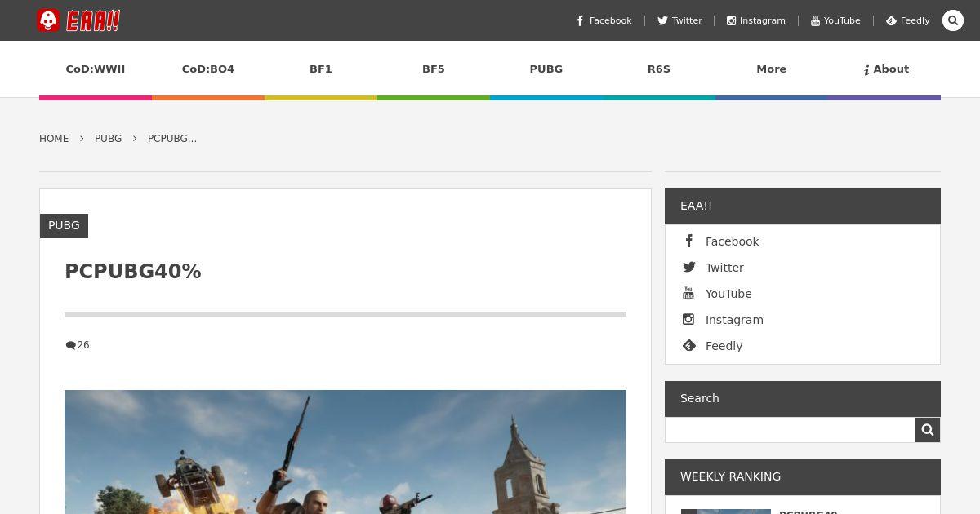The height and width of the screenshot is (514, 980).
Task: Click the PCPUBG... breadcrumb text
Action: (172, 139)
